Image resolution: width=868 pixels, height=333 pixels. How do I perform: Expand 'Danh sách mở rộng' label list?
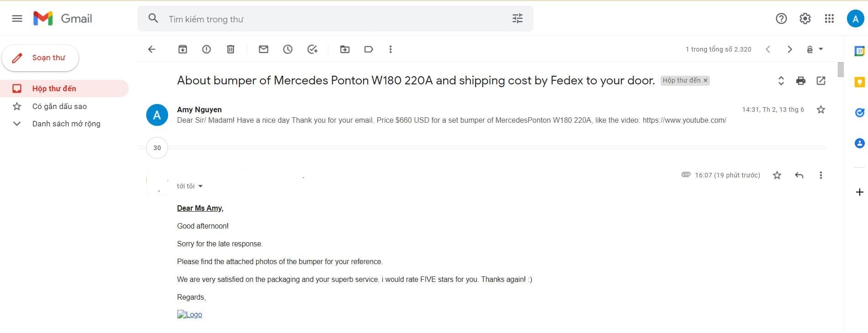point(17,124)
